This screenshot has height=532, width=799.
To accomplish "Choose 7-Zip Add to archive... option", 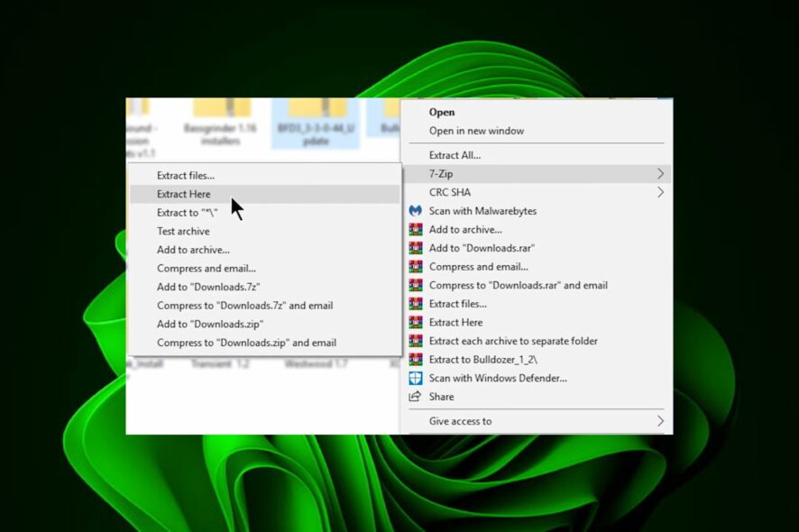I will click(264, 250).
